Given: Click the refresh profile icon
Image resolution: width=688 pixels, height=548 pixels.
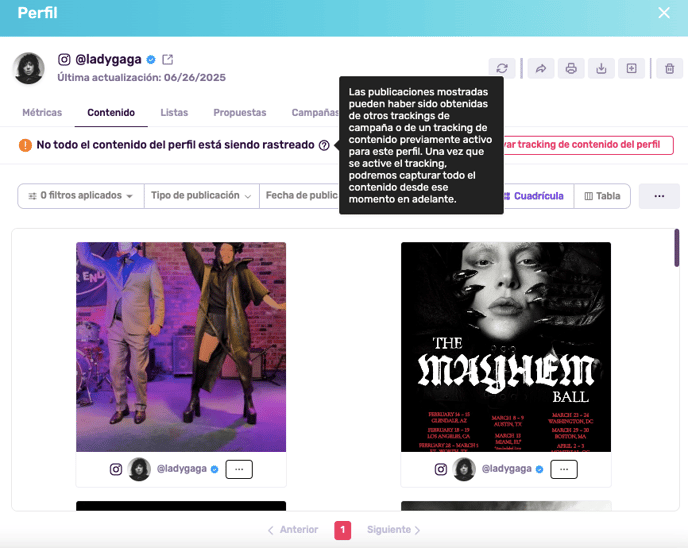Looking at the screenshot, I should click(x=502, y=69).
